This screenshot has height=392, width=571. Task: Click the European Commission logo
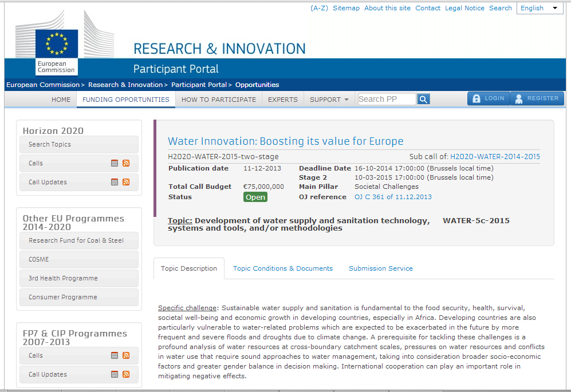pos(56,52)
